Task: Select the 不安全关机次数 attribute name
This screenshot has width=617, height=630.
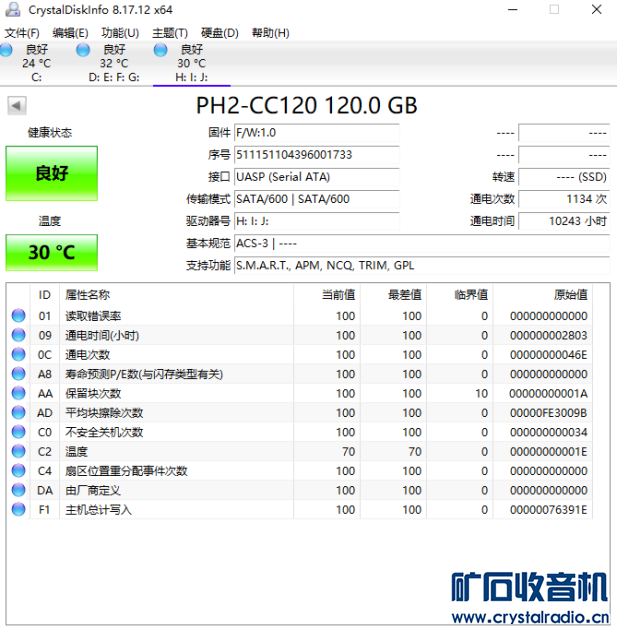Action: pyautogui.click(x=104, y=432)
